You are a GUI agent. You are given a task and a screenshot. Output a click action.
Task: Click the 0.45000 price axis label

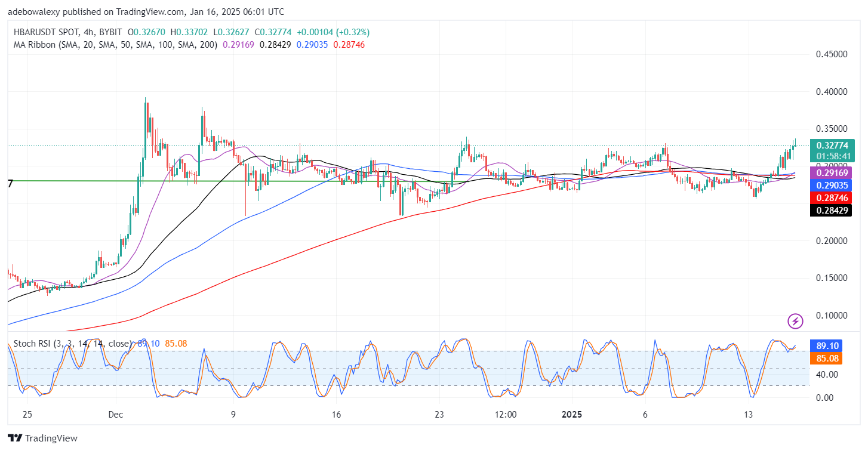pyautogui.click(x=832, y=54)
